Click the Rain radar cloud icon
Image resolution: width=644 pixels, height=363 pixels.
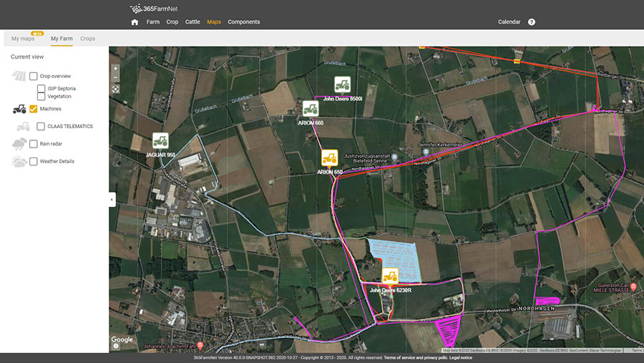19,144
